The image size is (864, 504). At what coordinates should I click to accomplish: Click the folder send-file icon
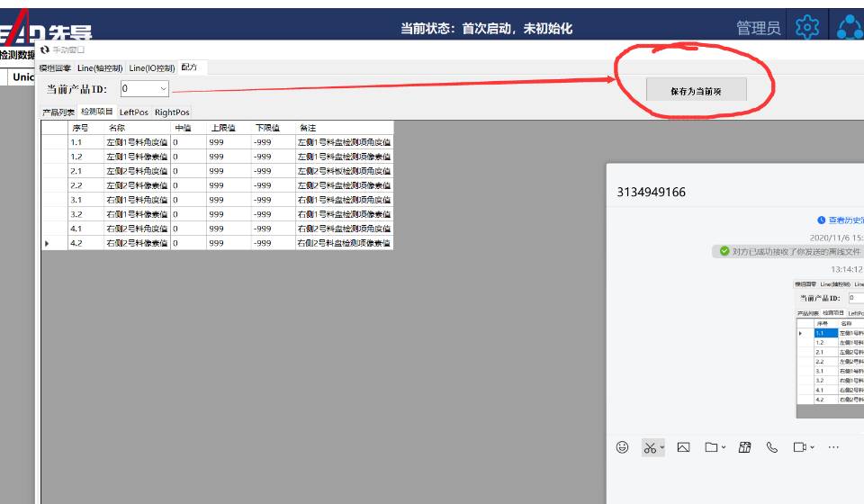tap(712, 447)
